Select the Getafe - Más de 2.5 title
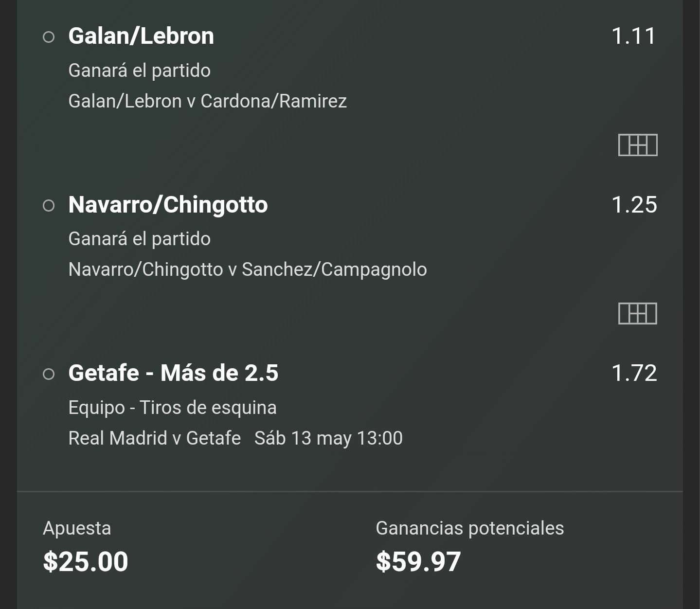 [173, 373]
